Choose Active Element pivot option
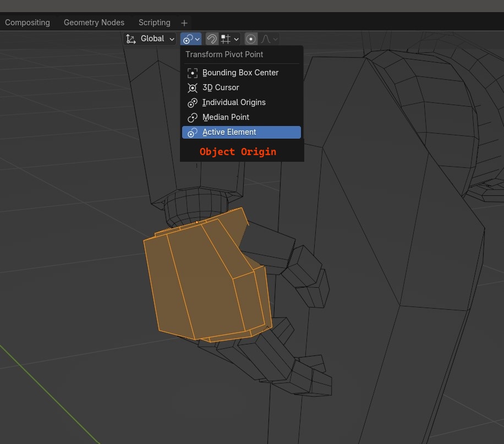Viewport: 504px width, 444px height. (x=242, y=132)
